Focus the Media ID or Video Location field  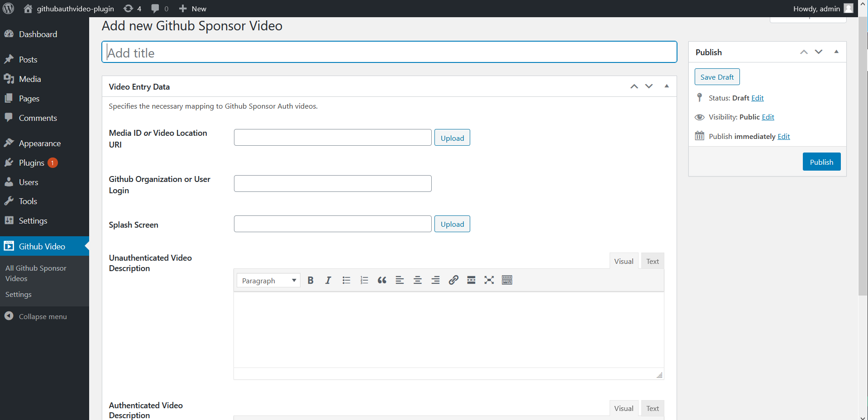(x=333, y=138)
